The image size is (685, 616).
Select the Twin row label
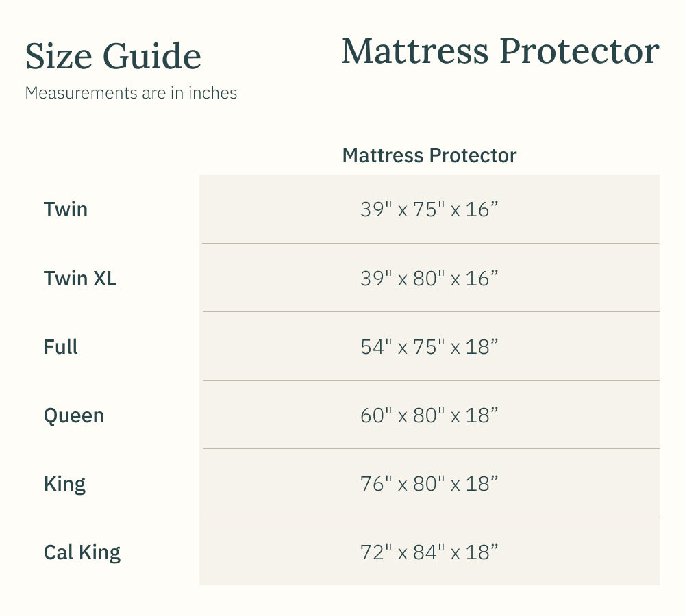tap(66, 209)
